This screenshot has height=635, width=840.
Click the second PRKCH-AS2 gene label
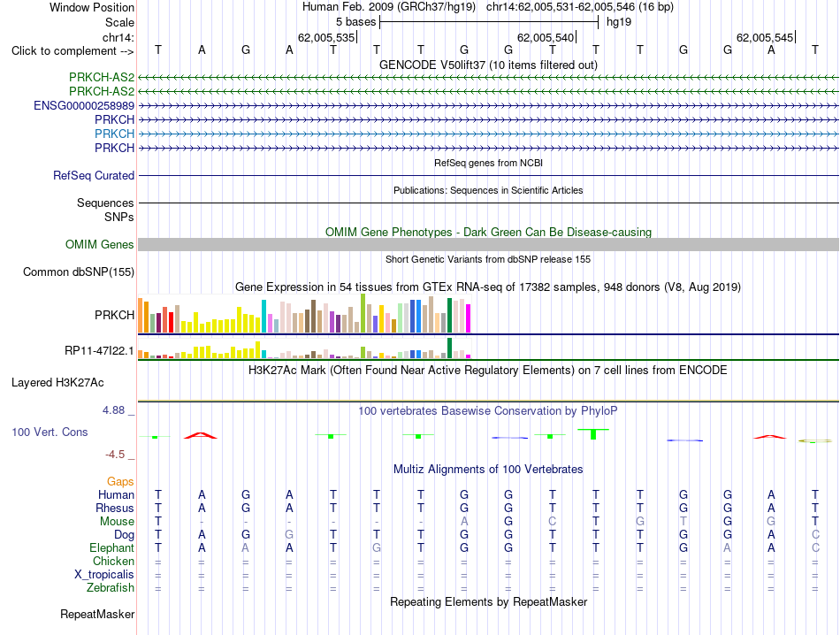pos(102,91)
